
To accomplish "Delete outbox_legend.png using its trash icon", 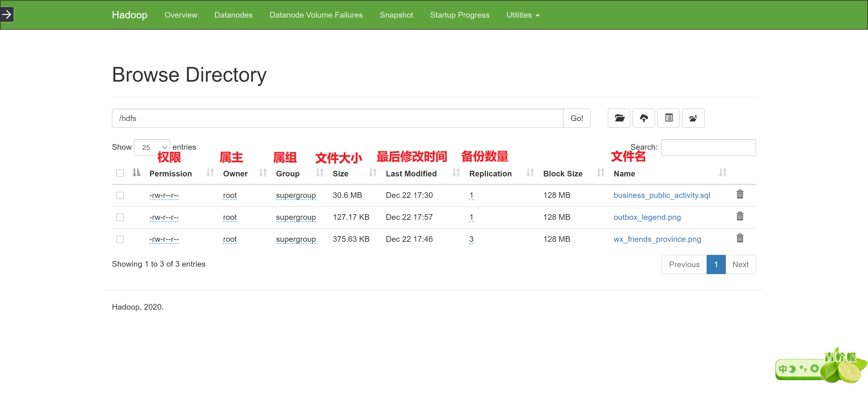I will tap(740, 216).
